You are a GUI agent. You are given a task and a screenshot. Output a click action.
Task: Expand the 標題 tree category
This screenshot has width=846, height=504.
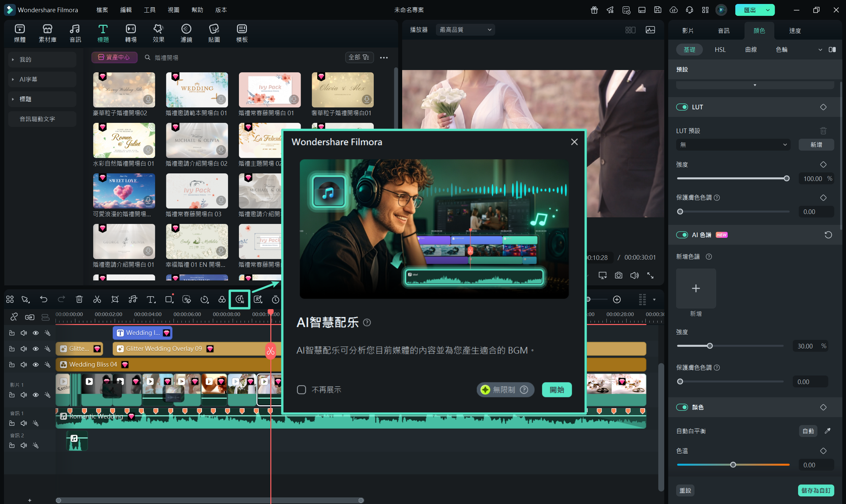point(13,99)
